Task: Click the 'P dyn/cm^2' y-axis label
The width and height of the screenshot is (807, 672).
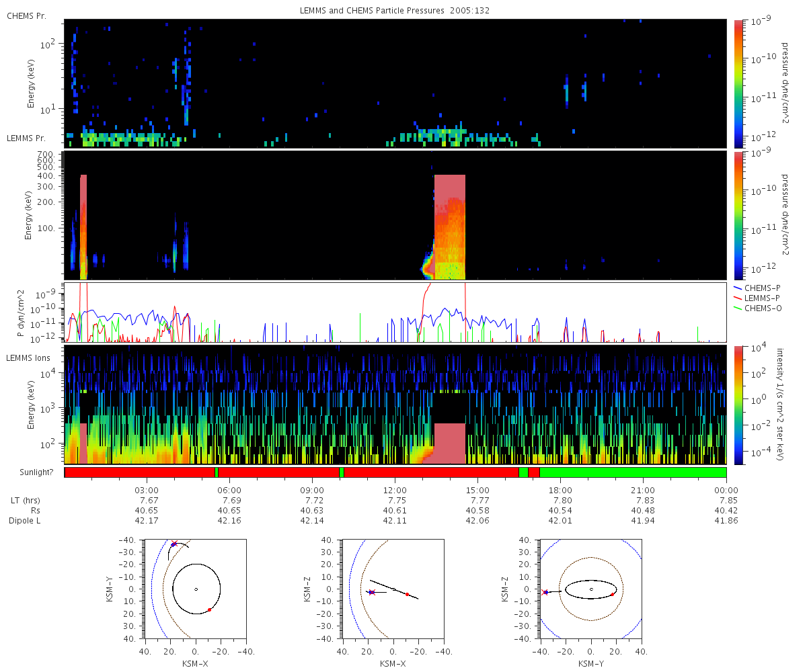Action: [x=22, y=312]
